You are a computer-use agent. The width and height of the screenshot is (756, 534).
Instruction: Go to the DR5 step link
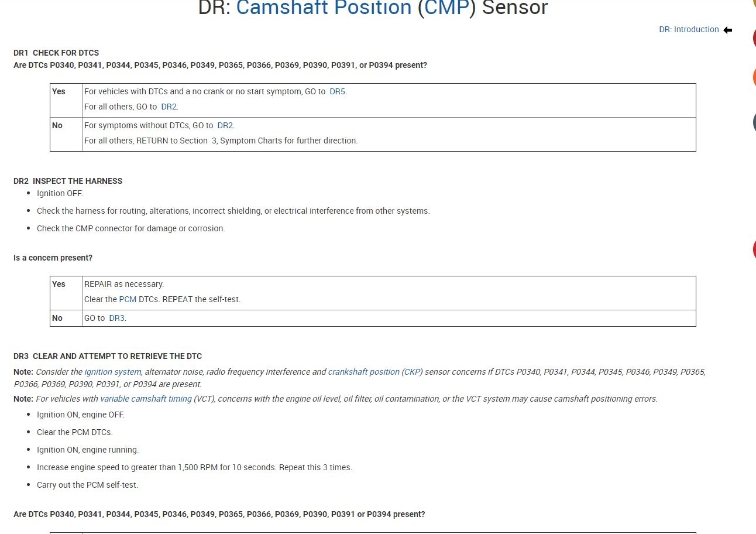[x=337, y=91]
